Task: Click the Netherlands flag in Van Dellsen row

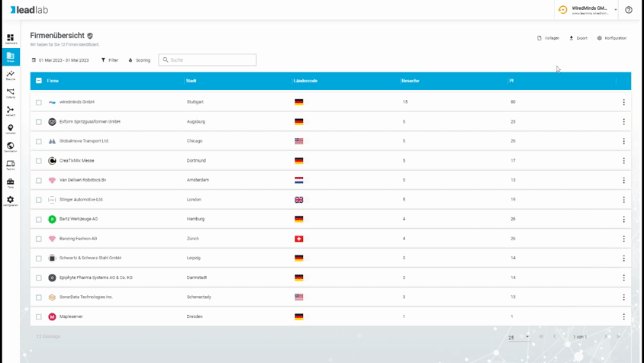Action: [x=299, y=180]
